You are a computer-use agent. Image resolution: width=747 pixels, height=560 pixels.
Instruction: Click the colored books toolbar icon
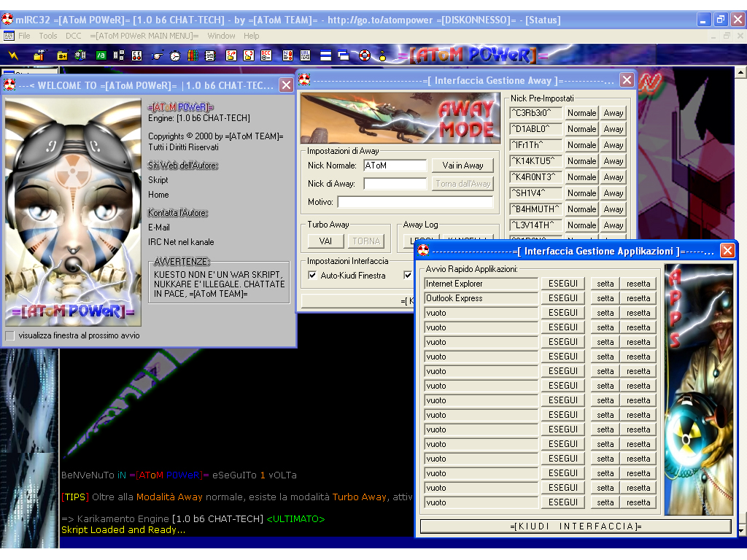click(193, 55)
